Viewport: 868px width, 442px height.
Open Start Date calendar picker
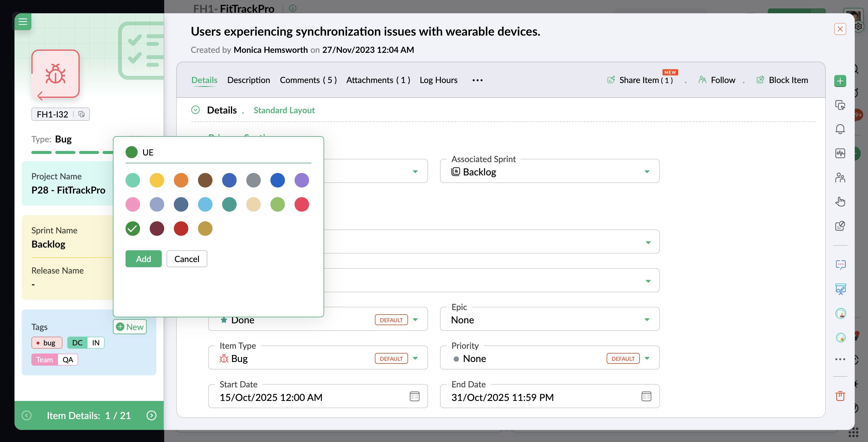pyautogui.click(x=414, y=396)
